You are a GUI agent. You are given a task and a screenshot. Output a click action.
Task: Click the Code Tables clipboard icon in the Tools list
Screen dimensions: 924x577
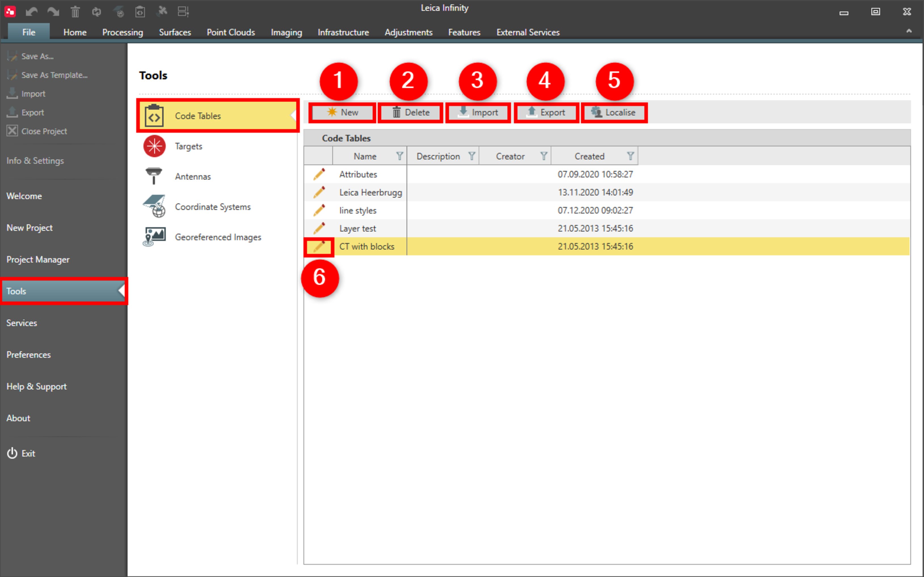click(154, 116)
